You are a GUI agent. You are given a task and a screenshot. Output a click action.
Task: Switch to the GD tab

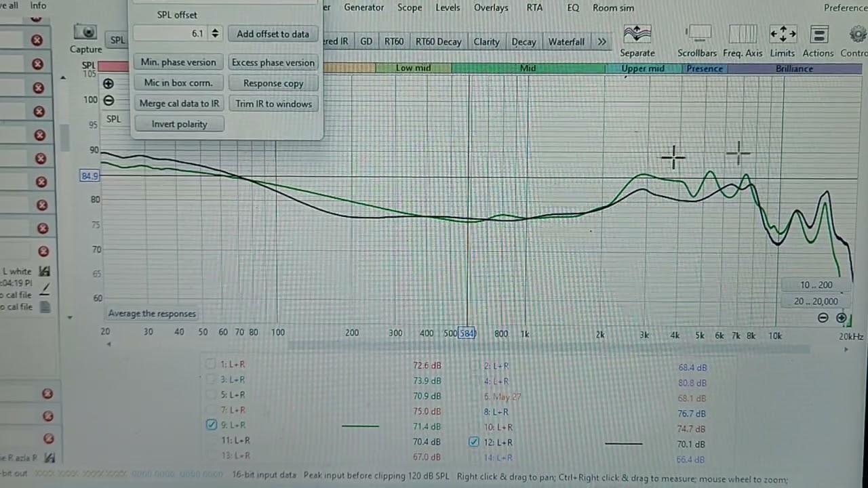[366, 41]
